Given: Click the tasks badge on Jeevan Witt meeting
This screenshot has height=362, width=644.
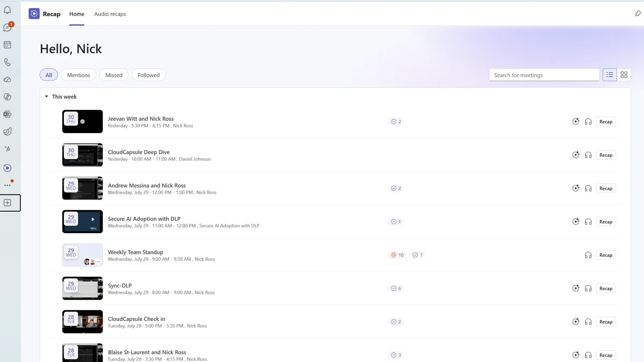Looking at the screenshot, I should 396,122.
